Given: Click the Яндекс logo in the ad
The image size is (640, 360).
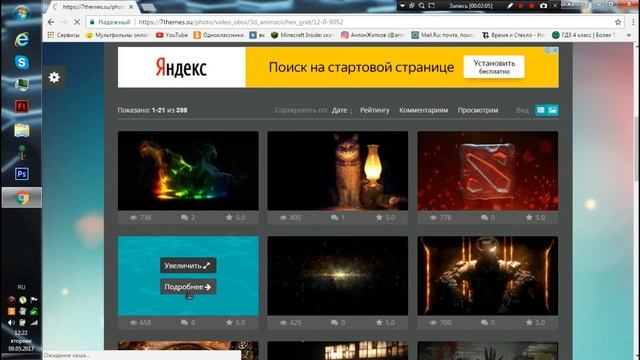Looking at the screenshot, I should click(181, 68).
